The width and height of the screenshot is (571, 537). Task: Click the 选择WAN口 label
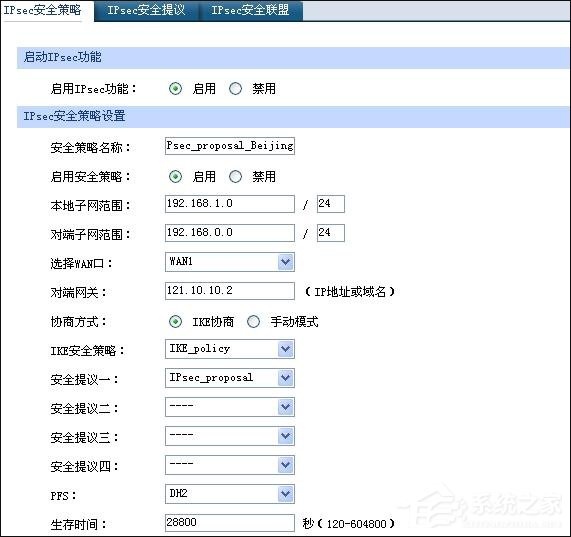pyautogui.click(x=81, y=263)
